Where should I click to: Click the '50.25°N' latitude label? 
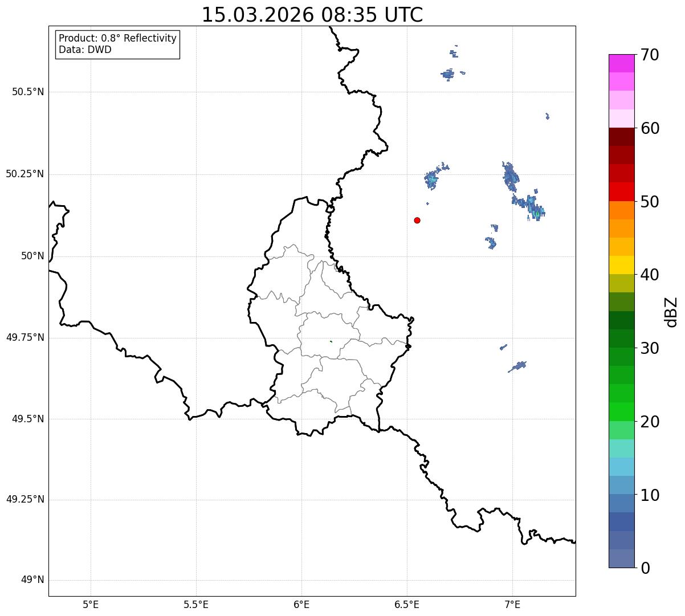click(x=25, y=174)
